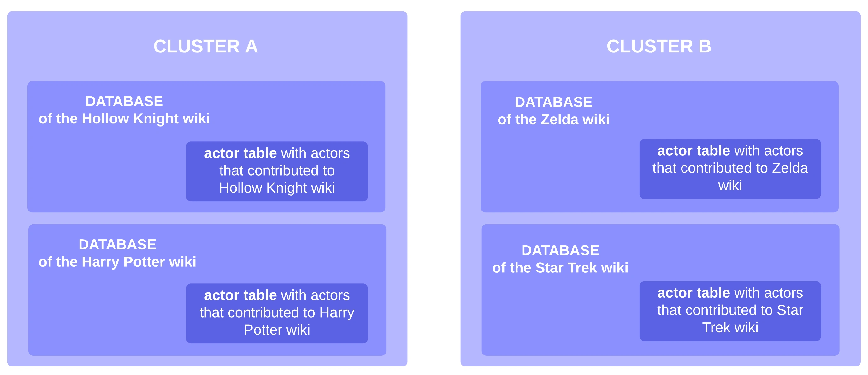Select the "Hollow Knight wiki" line in actor box
The height and width of the screenshot is (375, 868).
pyautogui.click(x=277, y=188)
